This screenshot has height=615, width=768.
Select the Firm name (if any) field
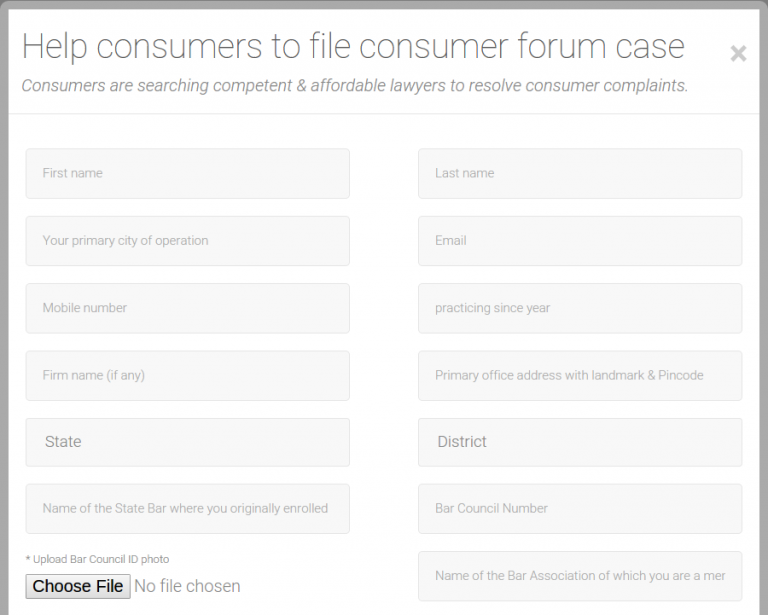(x=187, y=376)
